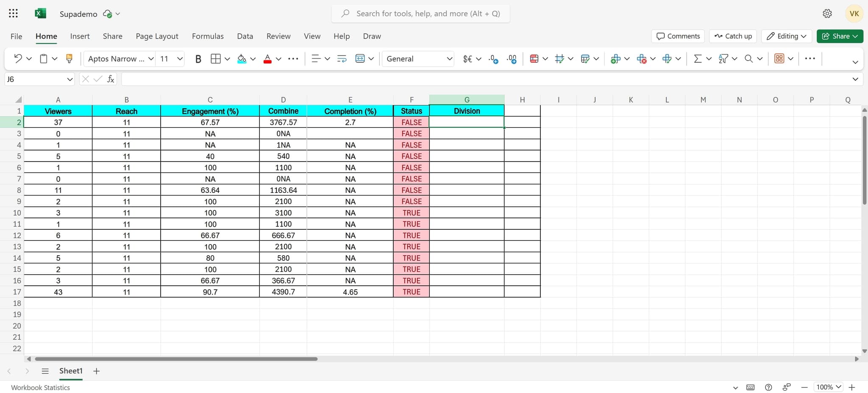Click the Undo arrow icon
The image size is (868, 393).
pyautogui.click(x=18, y=59)
